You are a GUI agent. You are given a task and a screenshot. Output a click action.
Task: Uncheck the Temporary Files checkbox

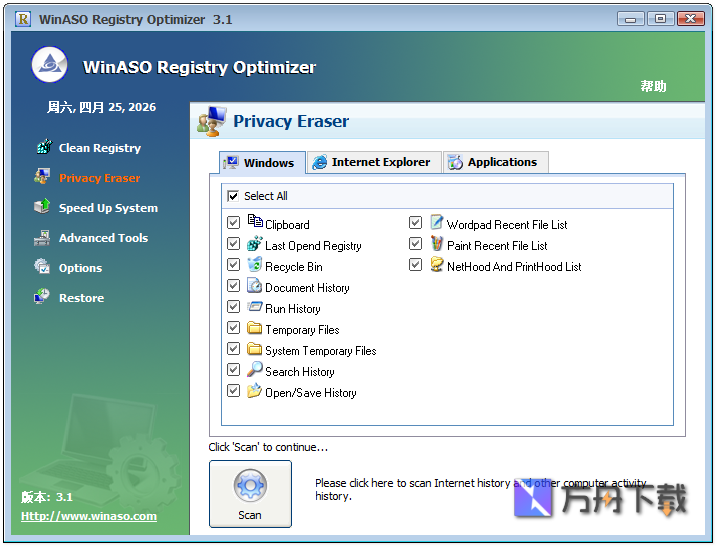[233, 327]
